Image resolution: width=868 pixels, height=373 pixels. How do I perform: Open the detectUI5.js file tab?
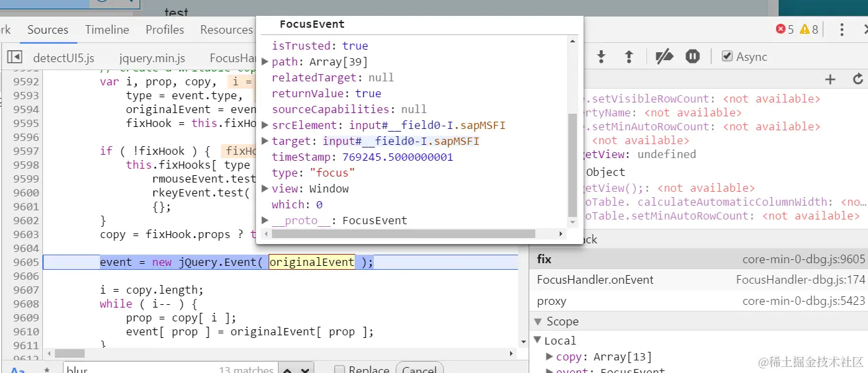[64, 58]
